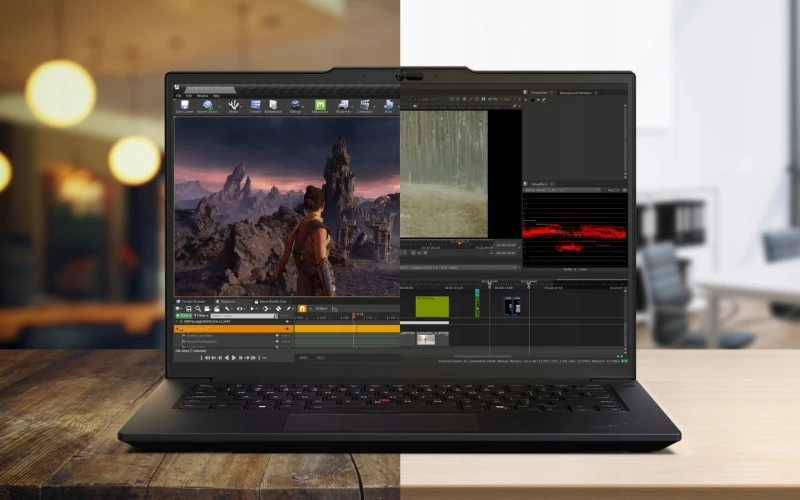Click the Sequencer pencil edit icon

[289, 309]
